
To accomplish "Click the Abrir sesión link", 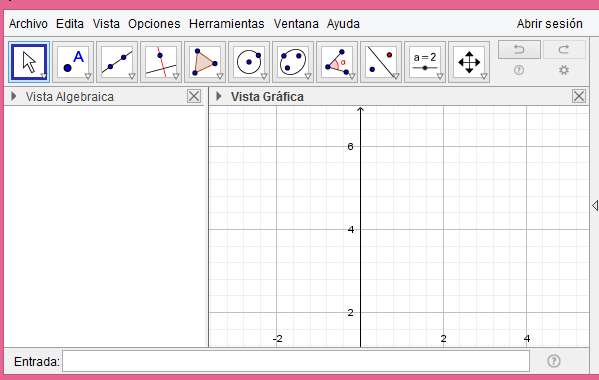I will pyautogui.click(x=549, y=24).
